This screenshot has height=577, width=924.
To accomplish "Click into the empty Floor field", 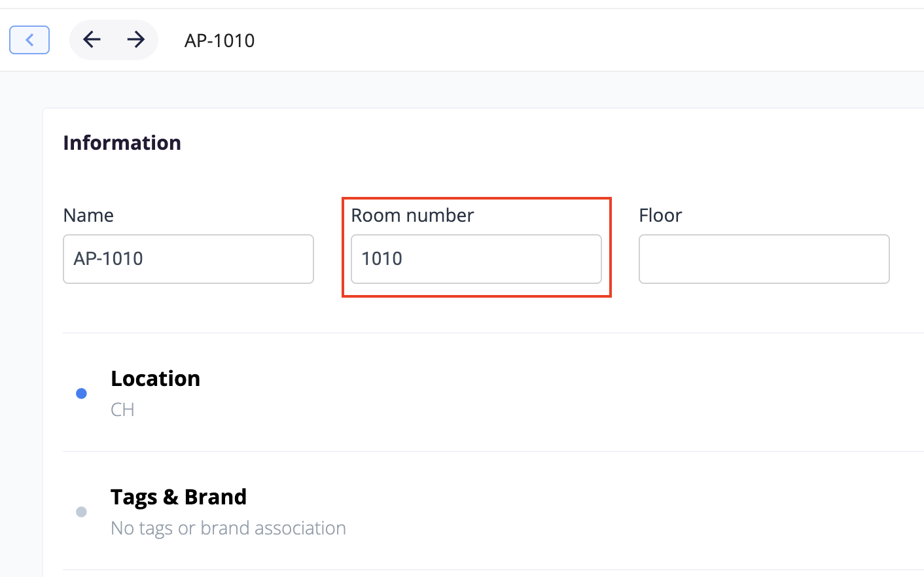I will 764,259.
